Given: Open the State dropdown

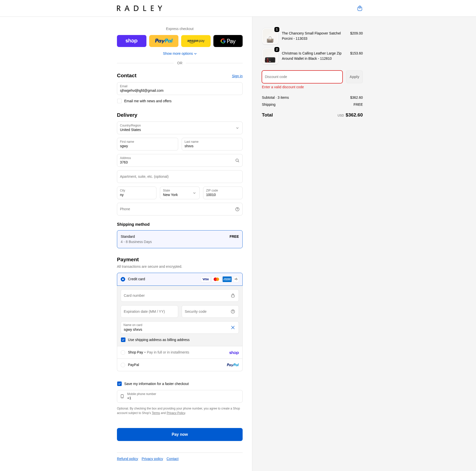Looking at the screenshot, I should coord(179,193).
